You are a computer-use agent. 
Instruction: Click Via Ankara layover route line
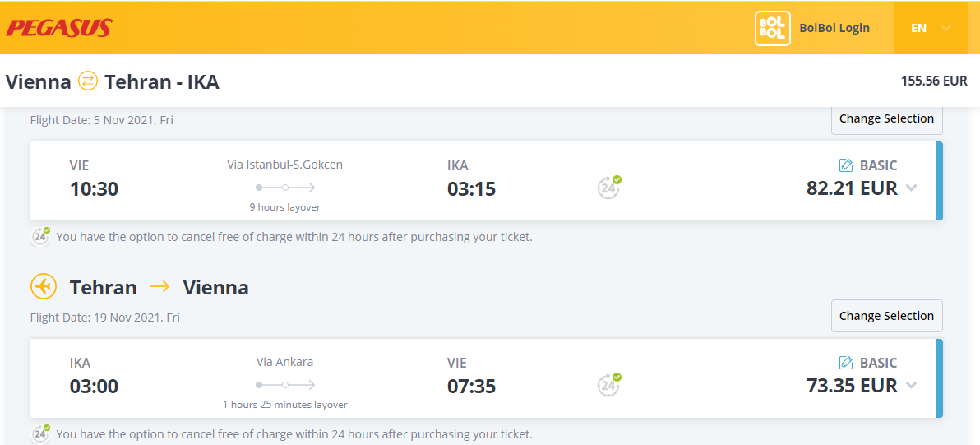[285, 385]
